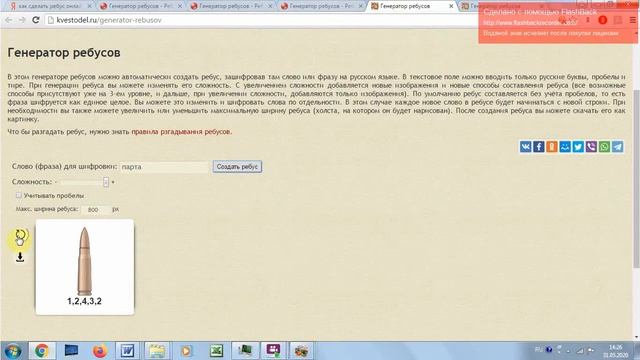Viewport: 640px width, 360px height.
Task: Share the page on VK
Action: tap(525, 147)
